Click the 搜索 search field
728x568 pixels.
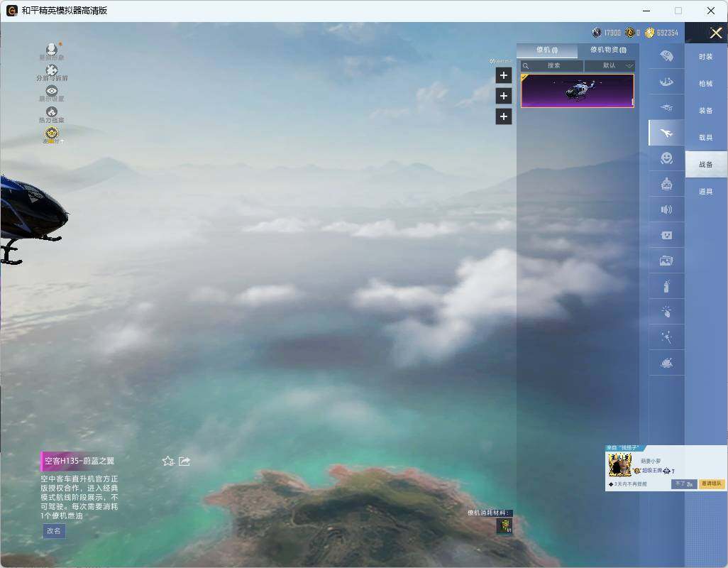click(551, 65)
